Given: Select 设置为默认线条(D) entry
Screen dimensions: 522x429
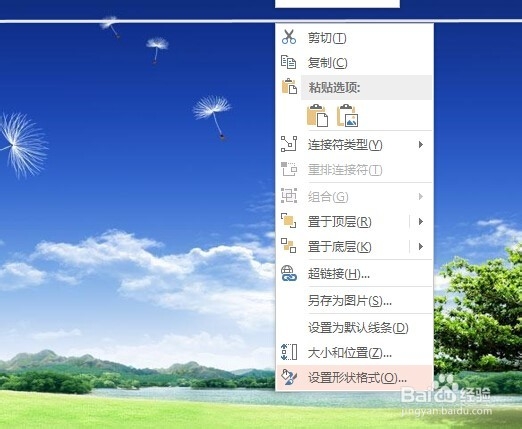Looking at the screenshot, I should click(355, 328).
